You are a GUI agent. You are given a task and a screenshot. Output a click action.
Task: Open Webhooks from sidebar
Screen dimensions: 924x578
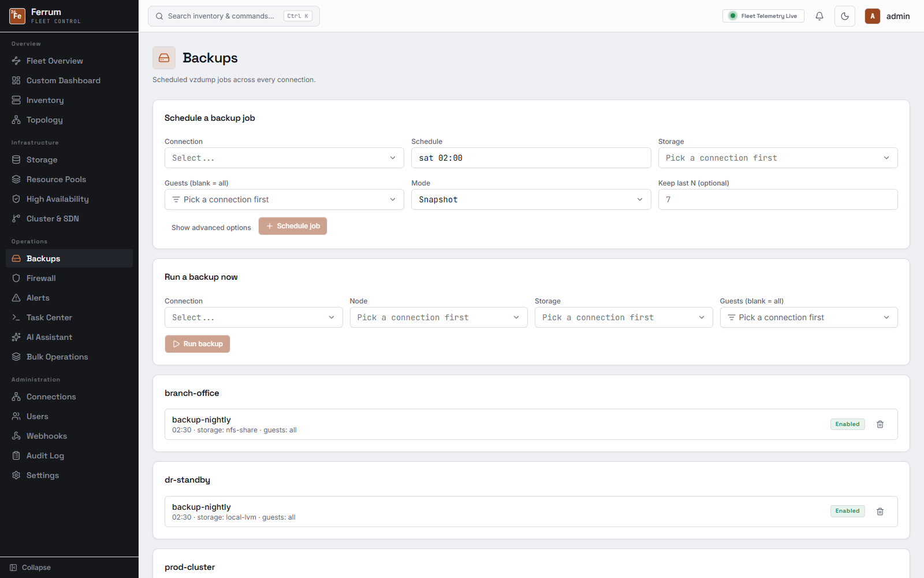69,436
